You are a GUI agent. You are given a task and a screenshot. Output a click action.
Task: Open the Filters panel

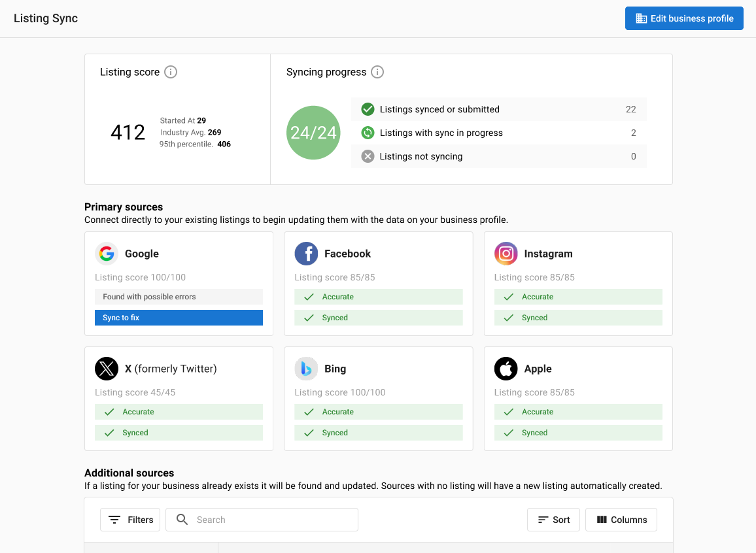click(130, 520)
